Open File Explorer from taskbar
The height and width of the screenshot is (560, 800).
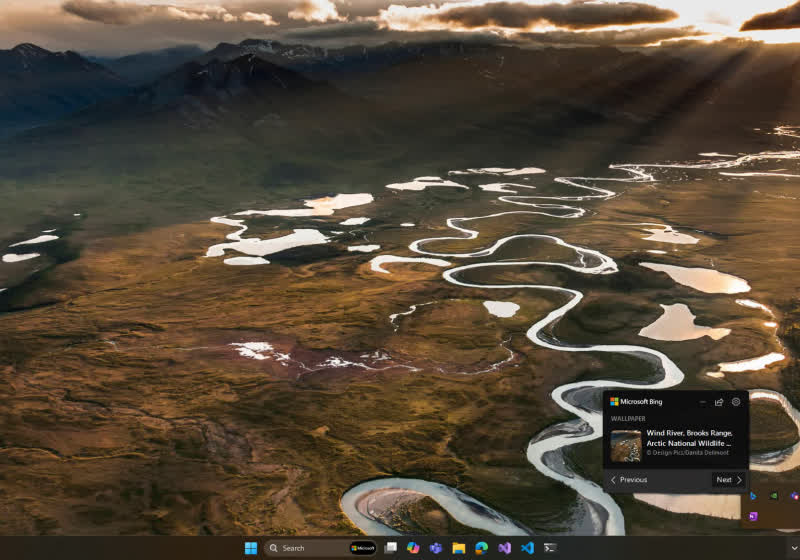459,548
